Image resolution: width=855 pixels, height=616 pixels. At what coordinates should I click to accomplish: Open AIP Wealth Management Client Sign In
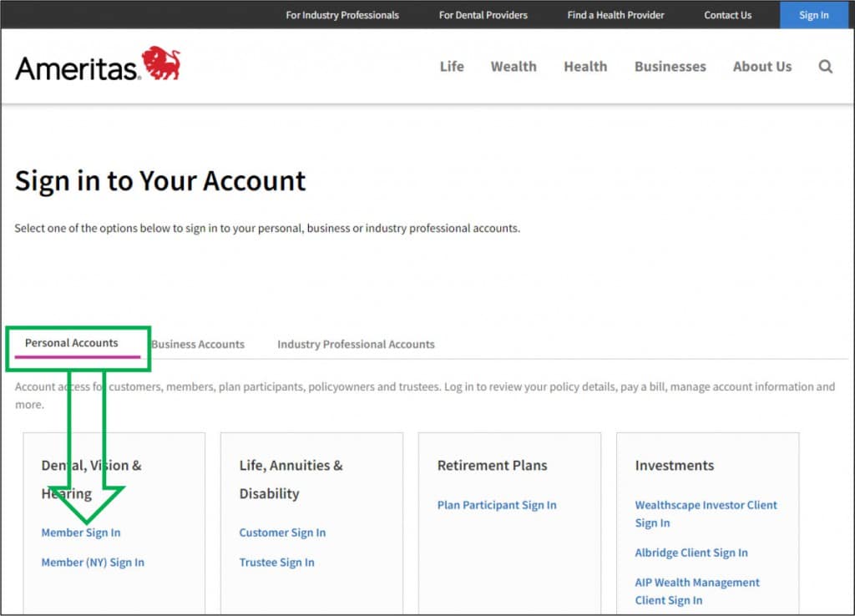coord(697,591)
